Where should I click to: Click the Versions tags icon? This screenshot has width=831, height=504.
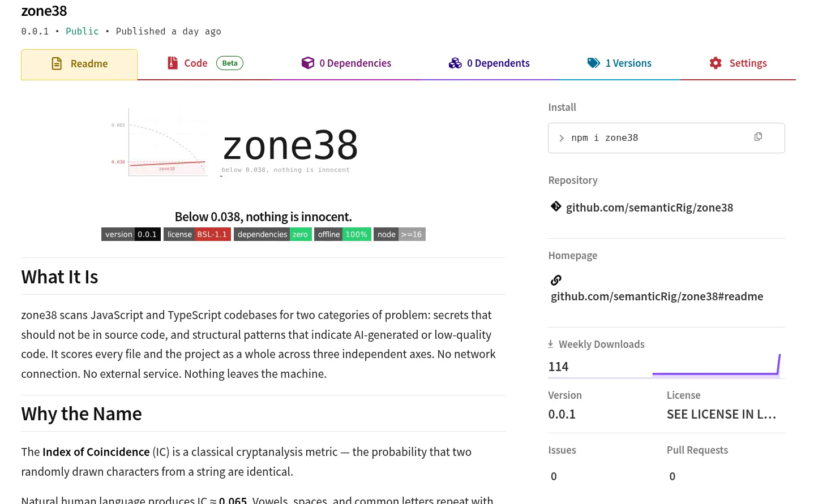coord(594,63)
